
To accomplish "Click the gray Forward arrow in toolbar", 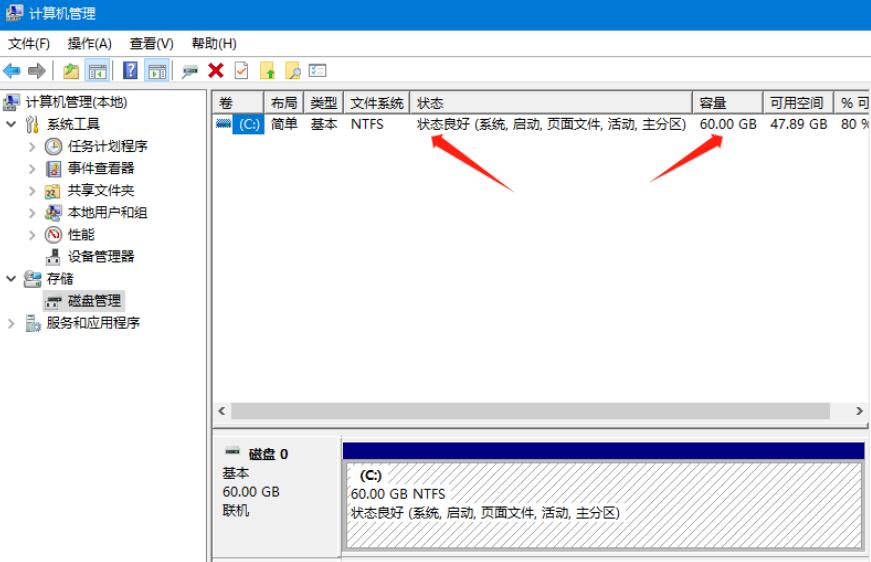I will coord(37,71).
